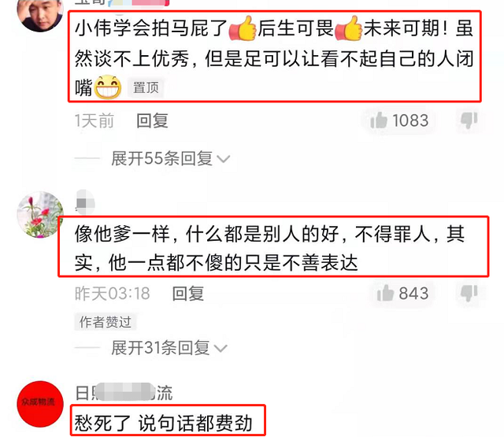Reply to the 昨天03:18 comment
The height and width of the screenshot is (437, 504).
(188, 294)
